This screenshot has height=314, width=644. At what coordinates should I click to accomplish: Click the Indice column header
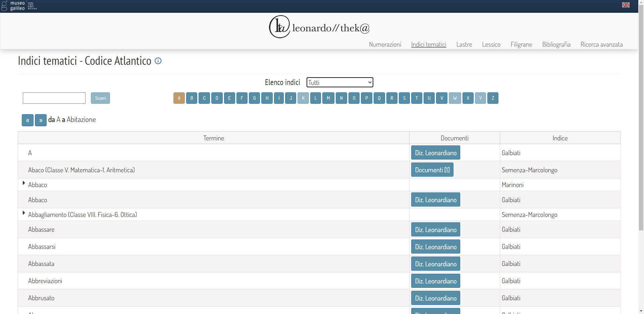coord(560,138)
